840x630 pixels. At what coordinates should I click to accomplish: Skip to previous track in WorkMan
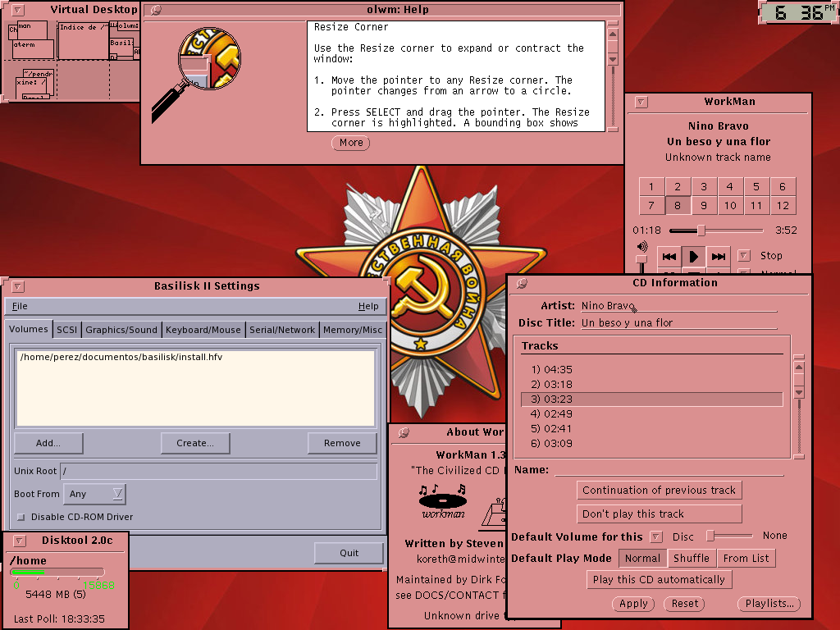coord(669,257)
